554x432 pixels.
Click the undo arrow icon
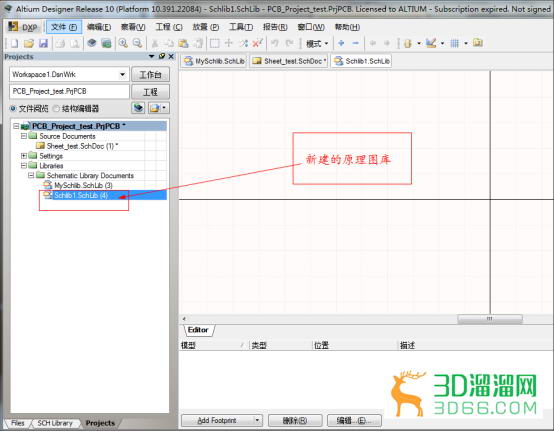click(x=275, y=43)
